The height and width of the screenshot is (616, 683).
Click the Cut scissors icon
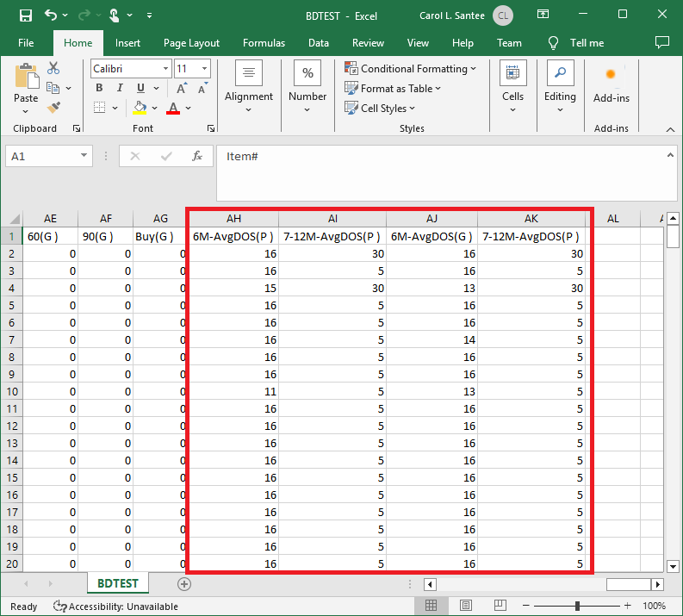point(53,68)
